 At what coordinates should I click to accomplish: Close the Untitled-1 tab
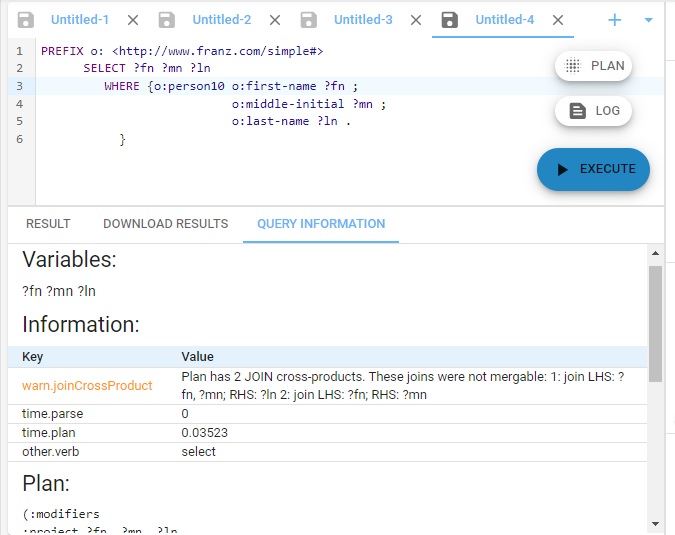point(134,20)
